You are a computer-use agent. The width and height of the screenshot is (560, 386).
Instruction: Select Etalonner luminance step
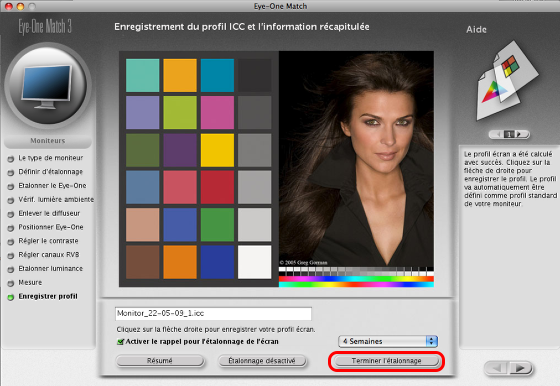pos(50,269)
